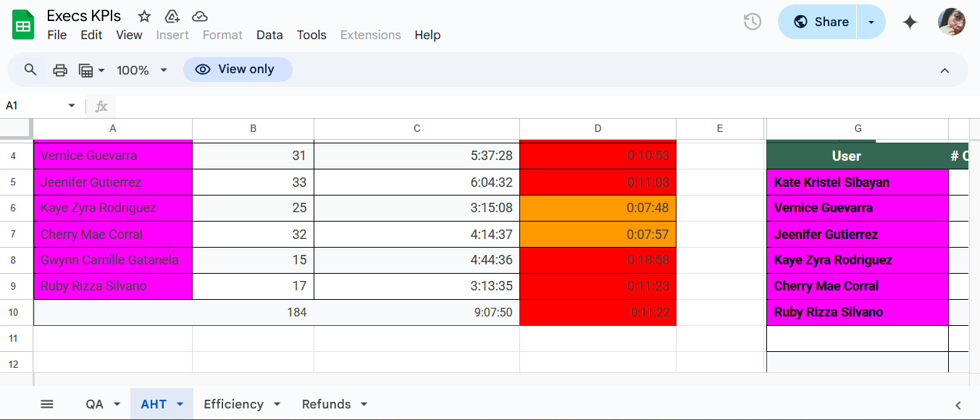This screenshot has height=420, width=980.
Task: Open the account profile picture
Action: pos(951,22)
